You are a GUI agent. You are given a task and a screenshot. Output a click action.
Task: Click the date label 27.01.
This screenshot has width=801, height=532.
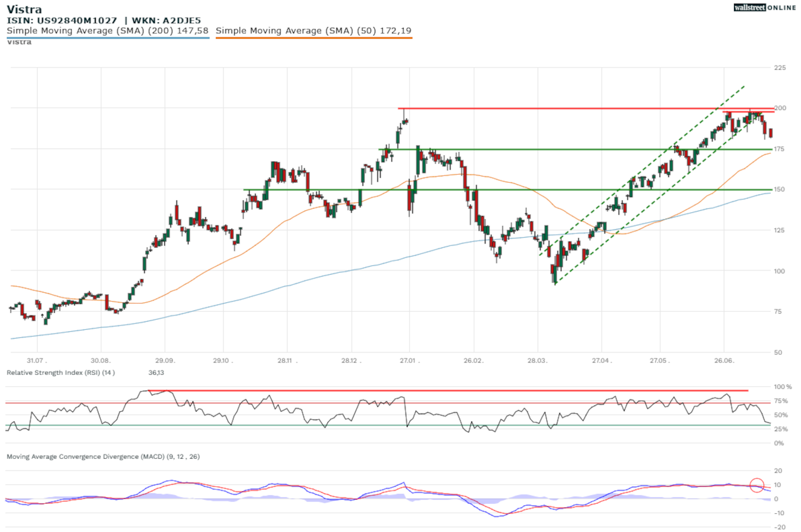pyautogui.click(x=409, y=361)
